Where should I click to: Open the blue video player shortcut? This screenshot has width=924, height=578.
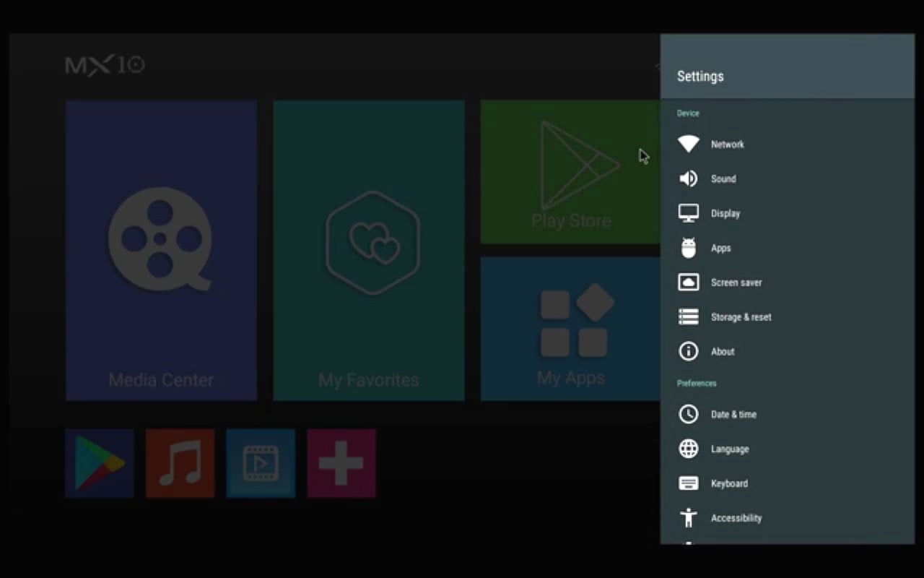coord(261,463)
